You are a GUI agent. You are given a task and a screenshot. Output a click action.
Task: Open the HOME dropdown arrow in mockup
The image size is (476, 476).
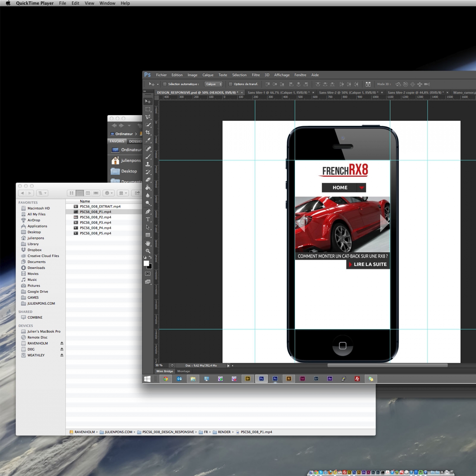coord(361,188)
